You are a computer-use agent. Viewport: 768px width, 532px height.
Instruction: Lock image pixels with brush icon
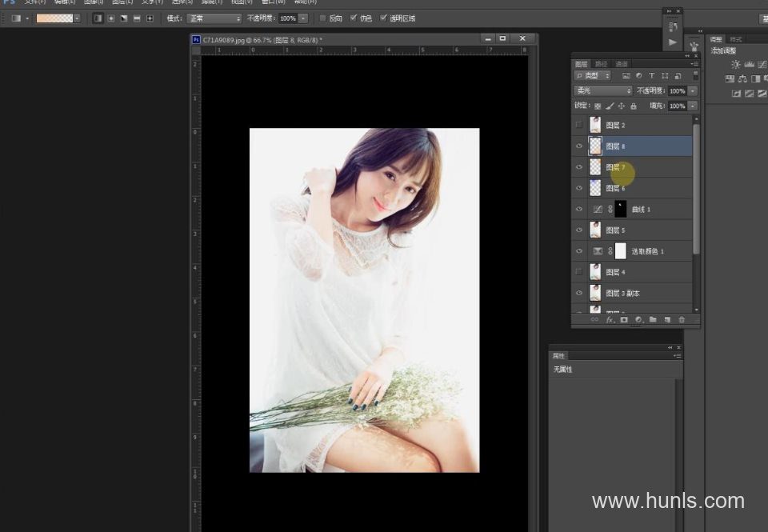coord(610,106)
